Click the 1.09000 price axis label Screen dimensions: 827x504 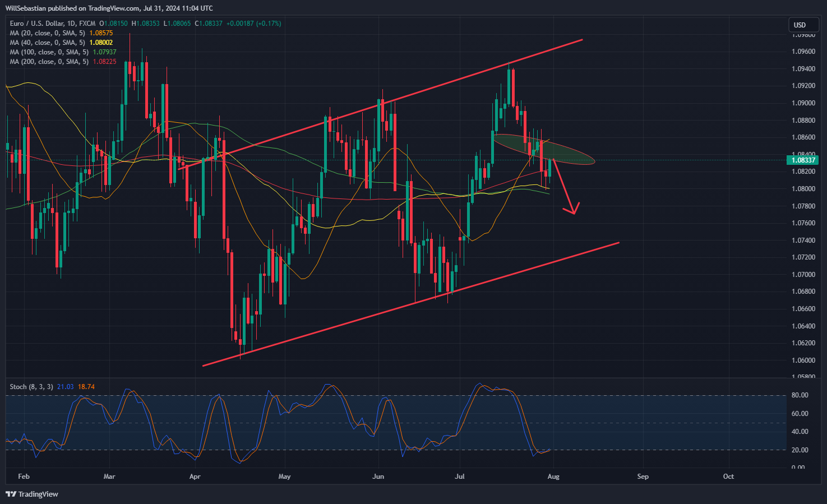pyautogui.click(x=803, y=103)
